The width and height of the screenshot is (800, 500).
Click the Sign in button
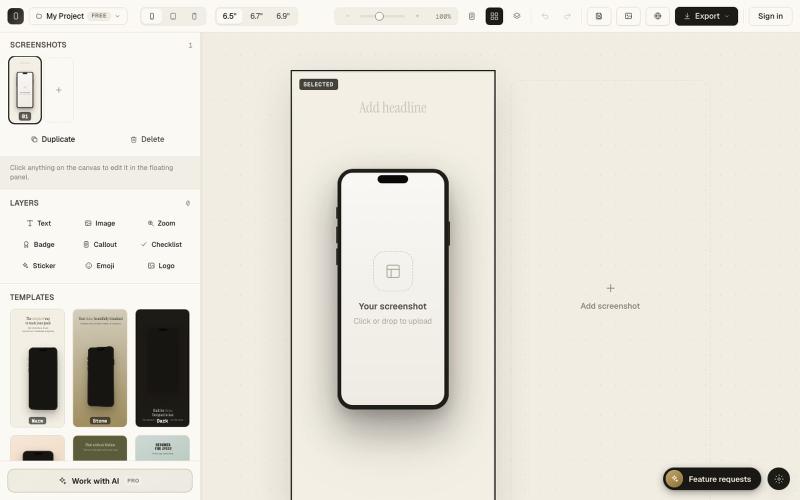(770, 16)
